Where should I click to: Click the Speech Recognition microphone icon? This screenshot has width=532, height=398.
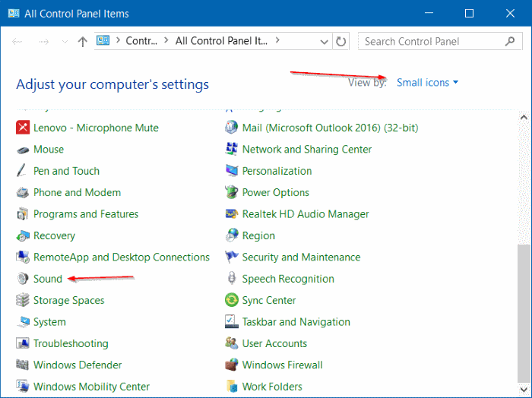point(232,278)
